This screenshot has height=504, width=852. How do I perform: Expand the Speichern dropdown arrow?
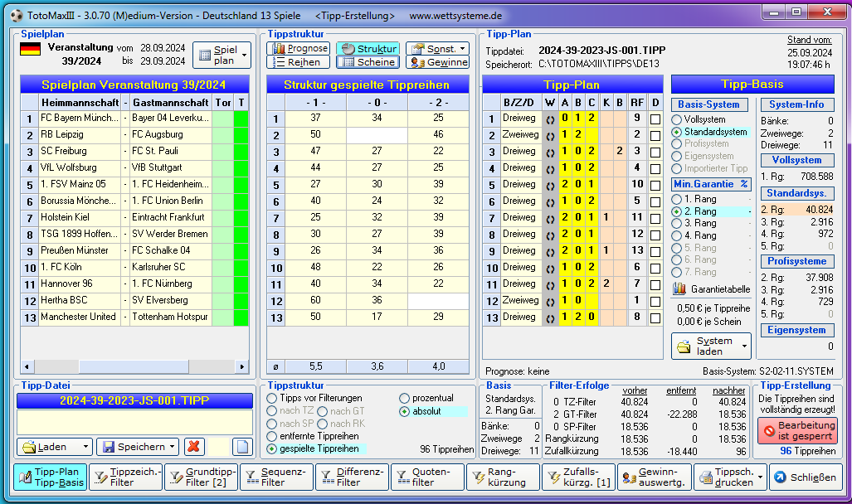173,447
